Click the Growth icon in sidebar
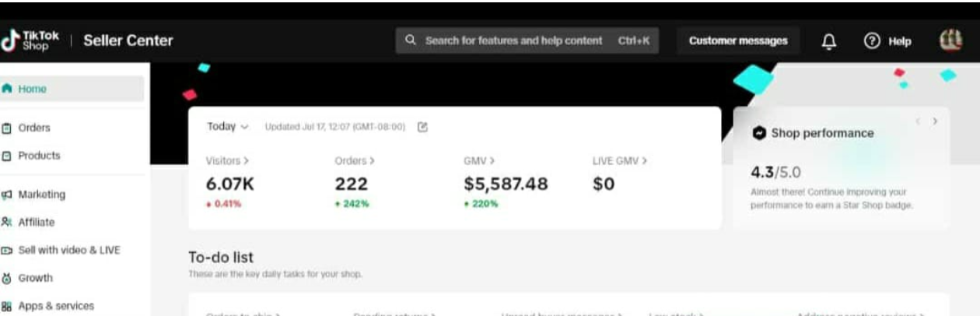 7,278
